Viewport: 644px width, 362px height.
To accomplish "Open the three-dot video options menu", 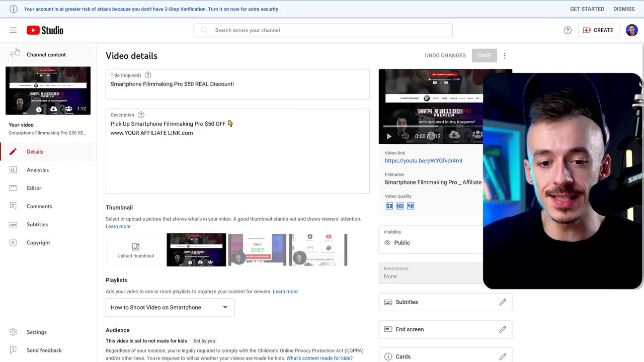I will (x=505, y=56).
